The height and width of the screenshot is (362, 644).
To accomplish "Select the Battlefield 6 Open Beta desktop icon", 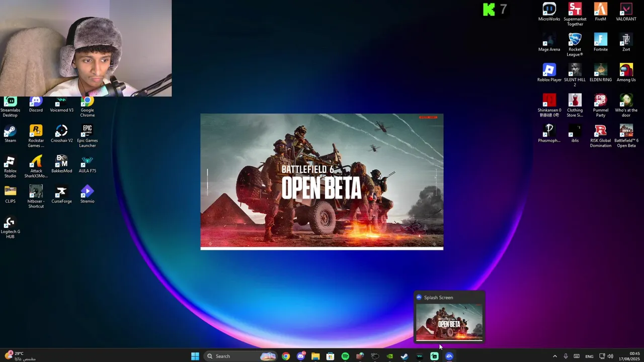I will click(626, 136).
